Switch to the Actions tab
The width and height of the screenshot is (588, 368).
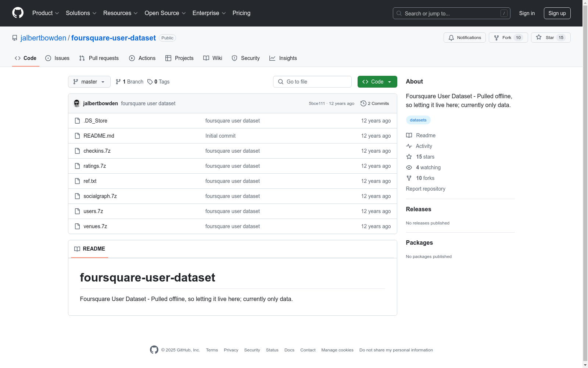pos(142,58)
